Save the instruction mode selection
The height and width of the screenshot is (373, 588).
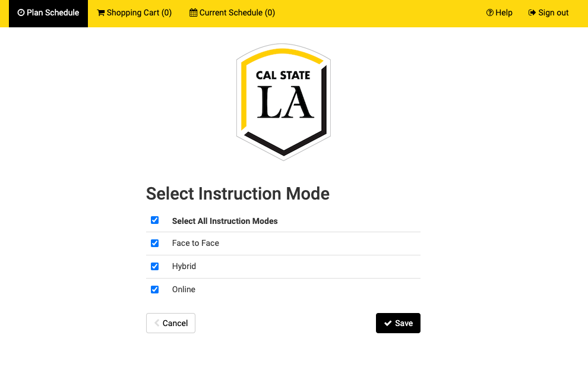[x=398, y=323]
